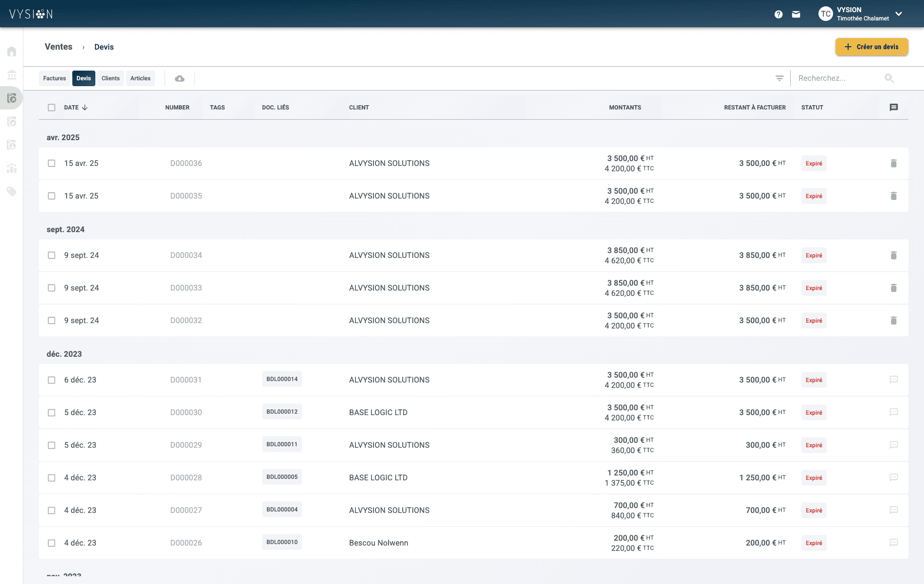Click the Devis breadcrumb
Image resolution: width=924 pixels, height=584 pixels.
(x=104, y=47)
